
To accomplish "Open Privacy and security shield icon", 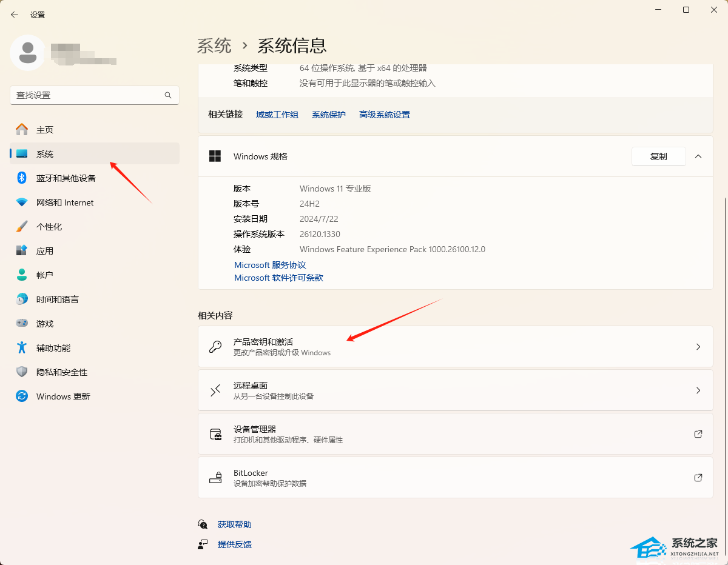I will tap(22, 372).
